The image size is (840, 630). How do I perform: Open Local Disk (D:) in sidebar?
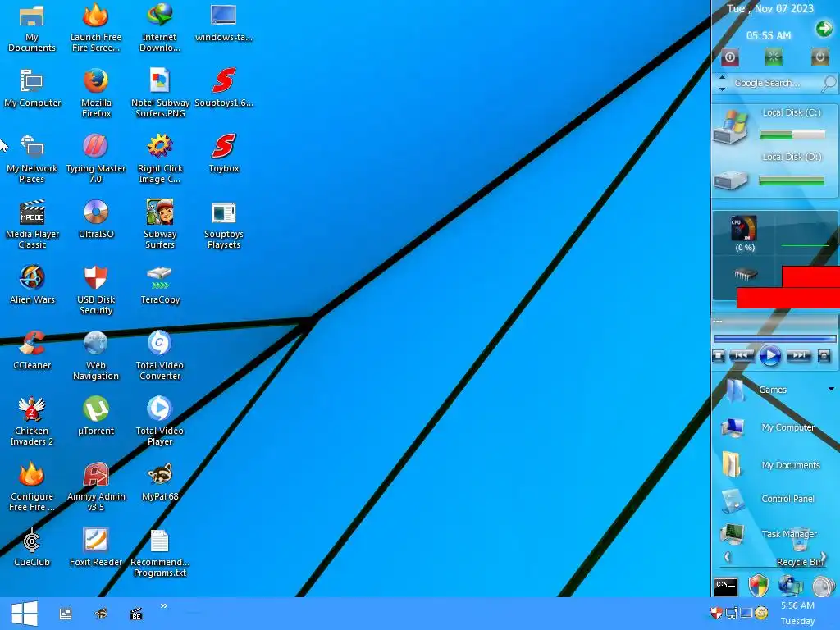pyautogui.click(x=774, y=171)
